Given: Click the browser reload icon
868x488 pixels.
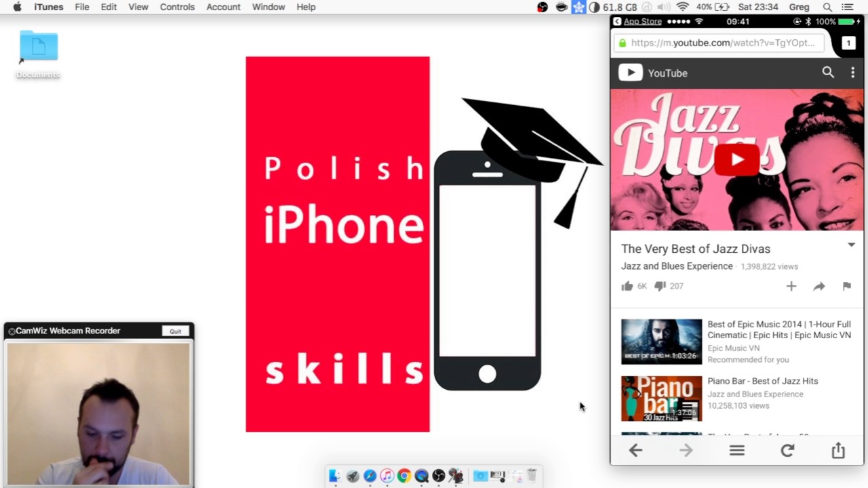Looking at the screenshot, I should 787,450.
